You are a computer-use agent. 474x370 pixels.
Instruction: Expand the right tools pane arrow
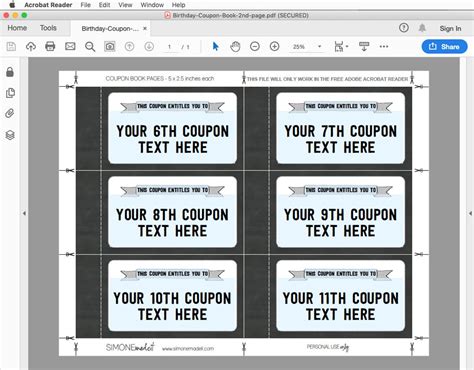pyautogui.click(x=470, y=213)
